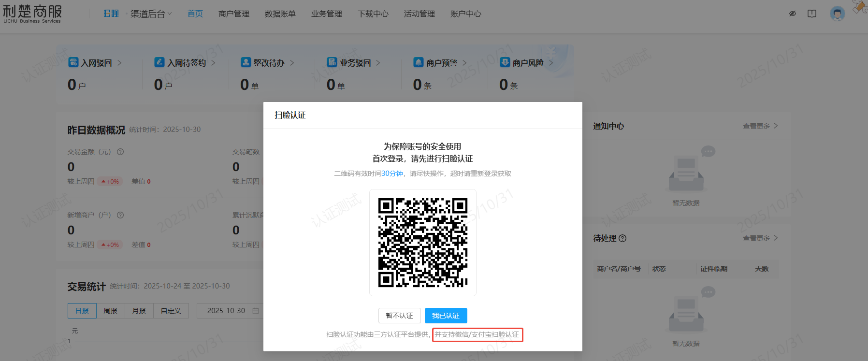This screenshot has height=361, width=868.
Task: Select the 周报 report toggle
Action: pos(111,311)
